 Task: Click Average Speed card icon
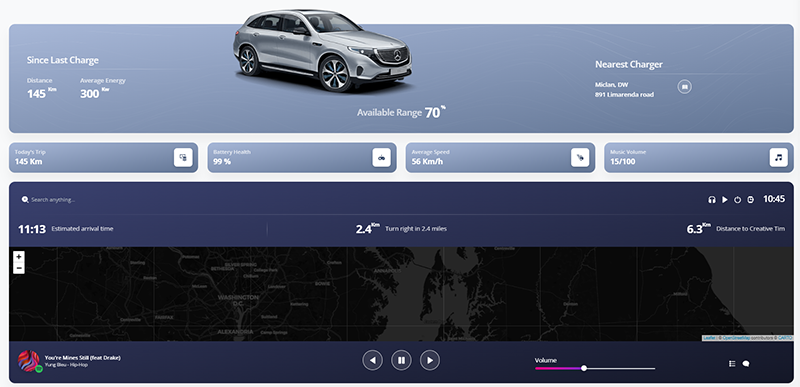580,158
